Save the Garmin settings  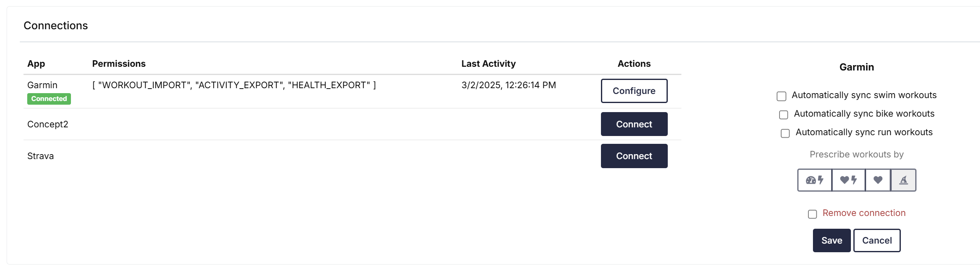[x=832, y=240]
